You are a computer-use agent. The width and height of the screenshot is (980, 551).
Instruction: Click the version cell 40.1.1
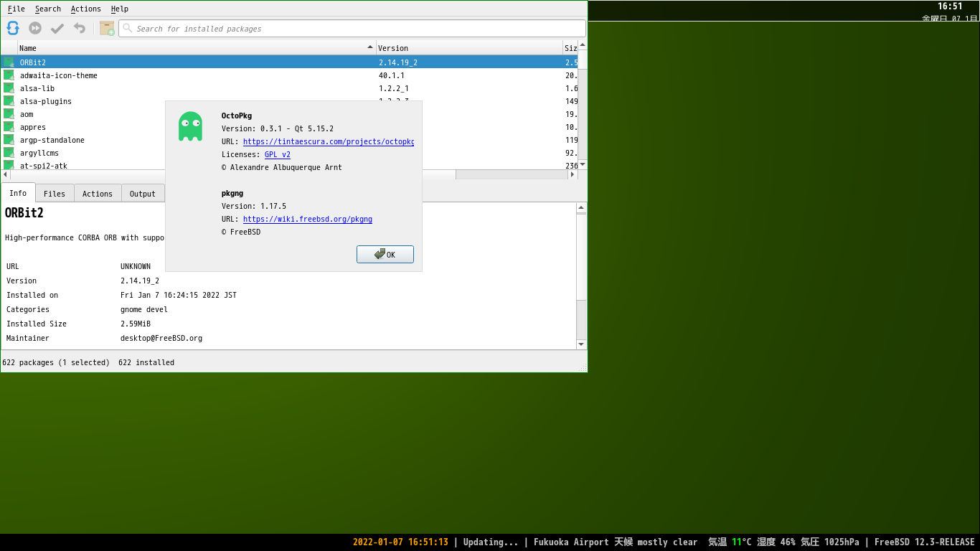point(392,75)
